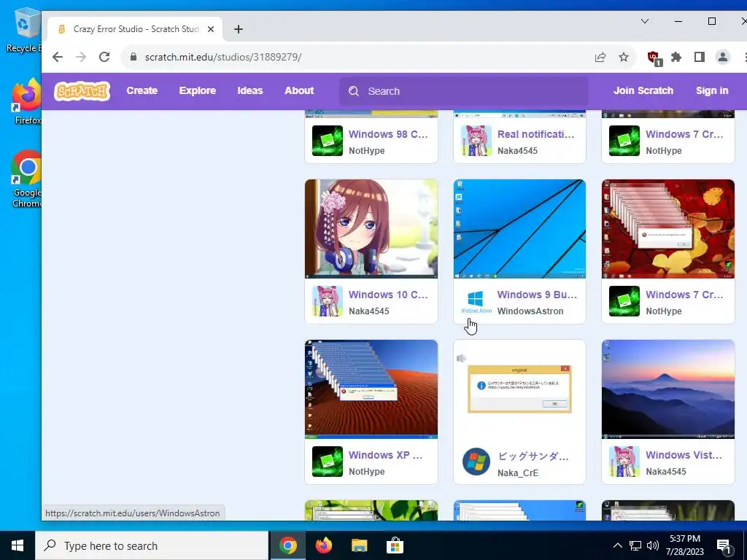Open the tab search chevron
The height and width of the screenshot is (560, 747).
point(645,21)
